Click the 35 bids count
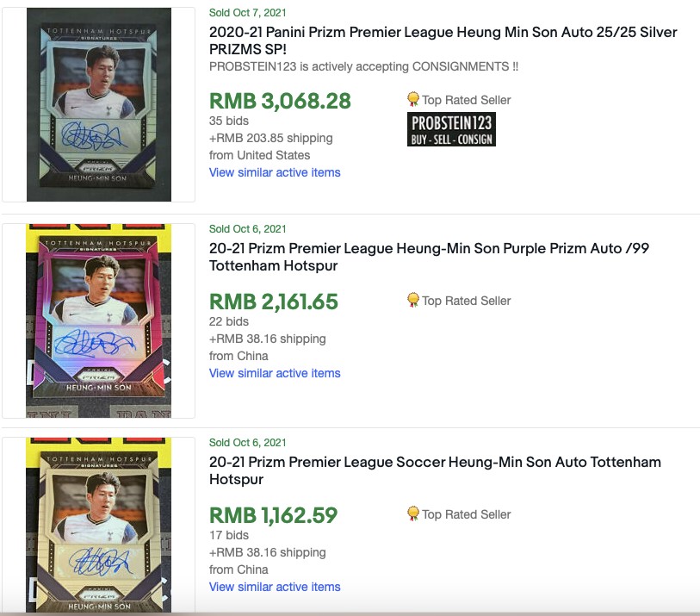Viewport: 700px width, 616px height. [x=229, y=121]
